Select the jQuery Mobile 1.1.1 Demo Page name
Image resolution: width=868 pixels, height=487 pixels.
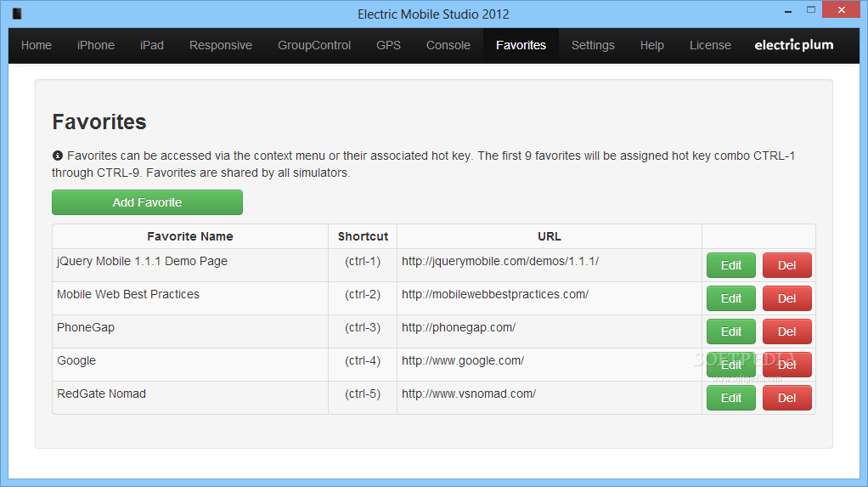(143, 261)
